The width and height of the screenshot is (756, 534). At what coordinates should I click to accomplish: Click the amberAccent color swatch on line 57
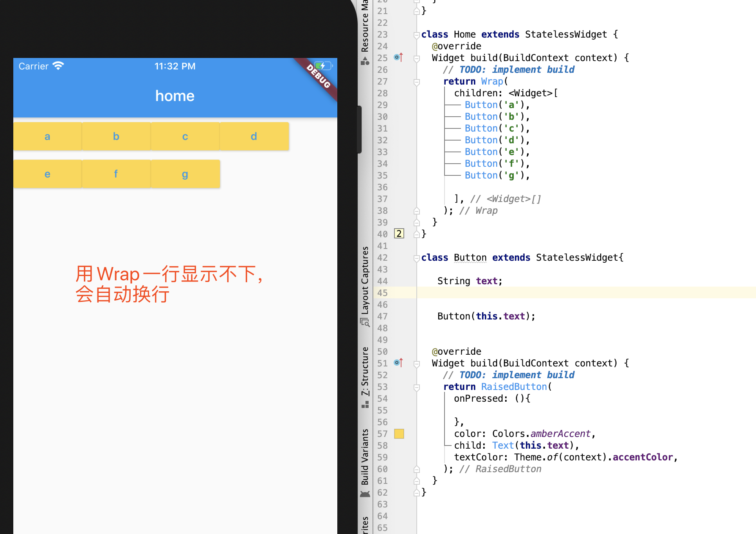tap(399, 433)
